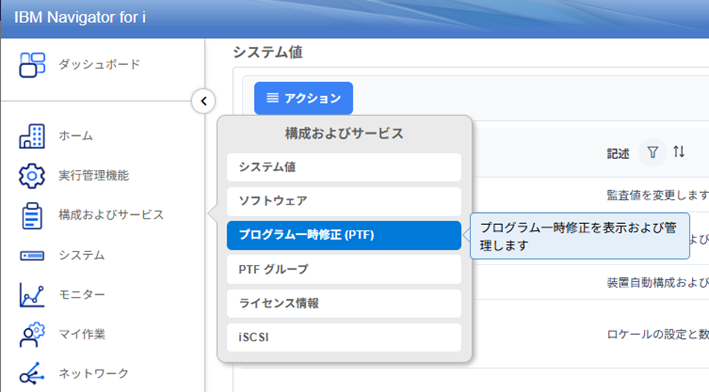Image resolution: width=709 pixels, height=392 pixels.
Task: Click the マイ作業 label in sidebar
Action: tap(82, 335)
